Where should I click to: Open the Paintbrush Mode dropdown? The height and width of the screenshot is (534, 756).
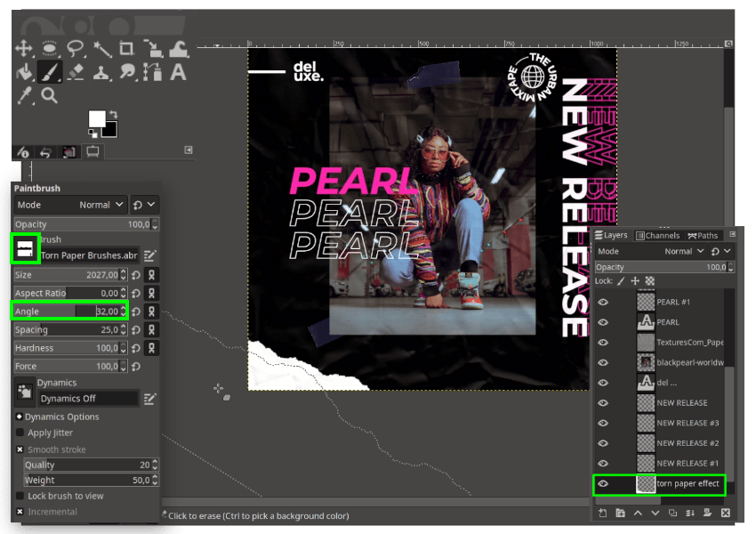(x=70, y=205)
